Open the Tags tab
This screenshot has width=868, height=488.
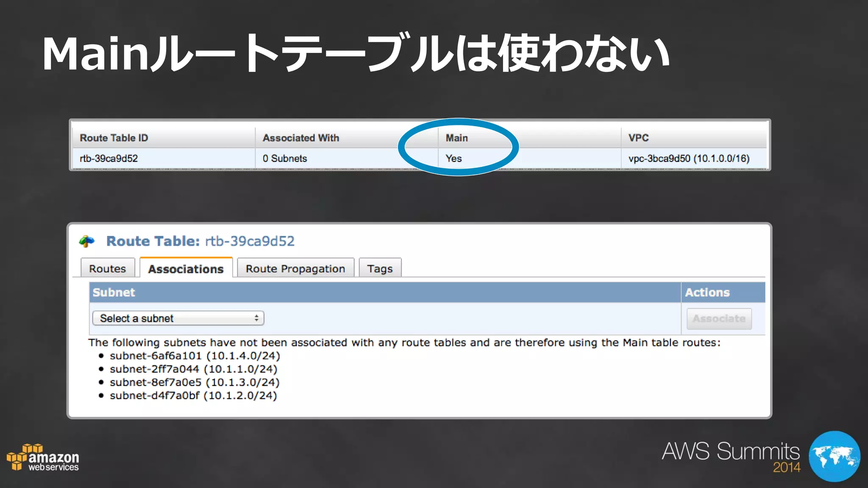click(x=380, y=269)
